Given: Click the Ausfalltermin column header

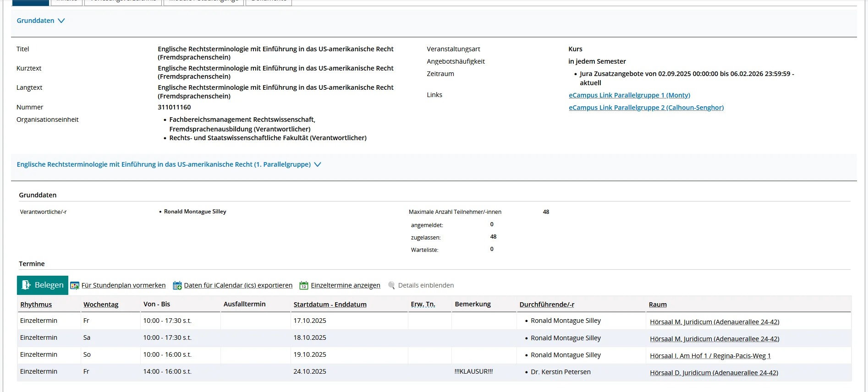Looking at the screenshot, I should 244,304.
